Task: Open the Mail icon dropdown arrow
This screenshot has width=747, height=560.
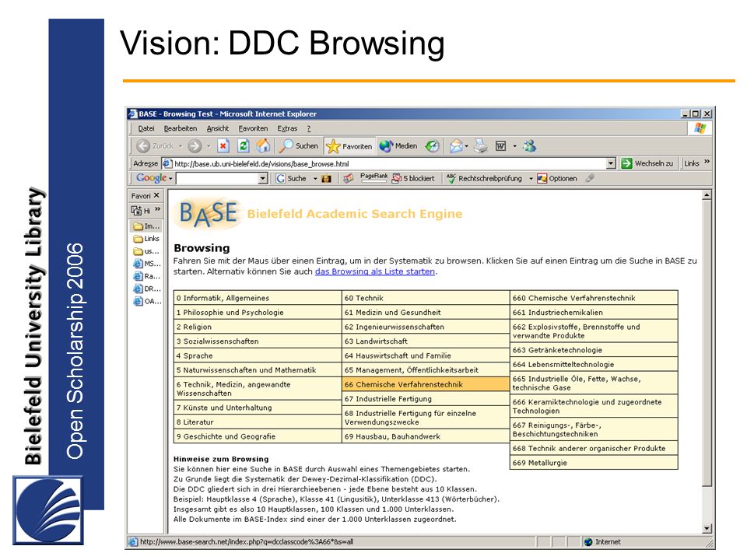Action: point(467,146)
